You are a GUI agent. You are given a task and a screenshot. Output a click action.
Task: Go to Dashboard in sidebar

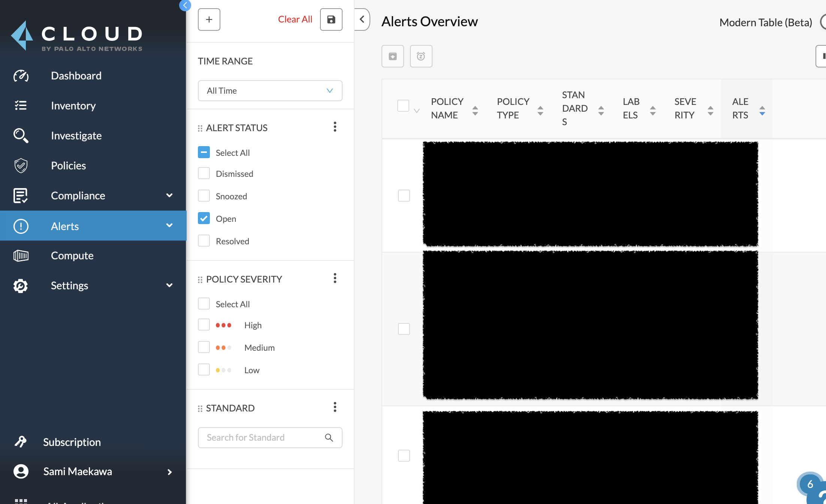pos(76,76)
